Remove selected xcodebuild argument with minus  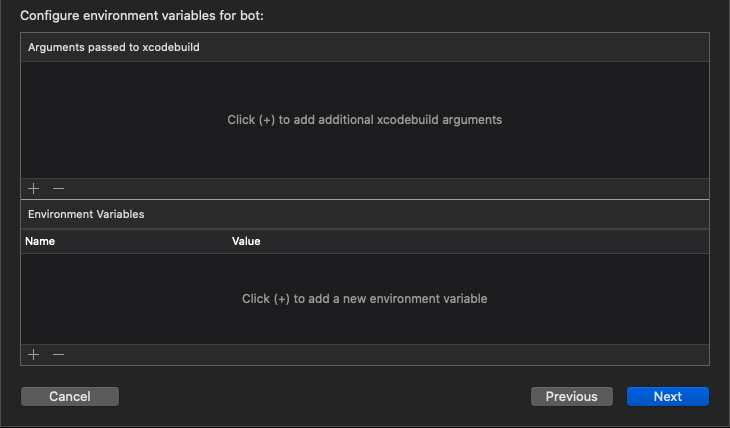pyautogui.click(x=59, y=189)
